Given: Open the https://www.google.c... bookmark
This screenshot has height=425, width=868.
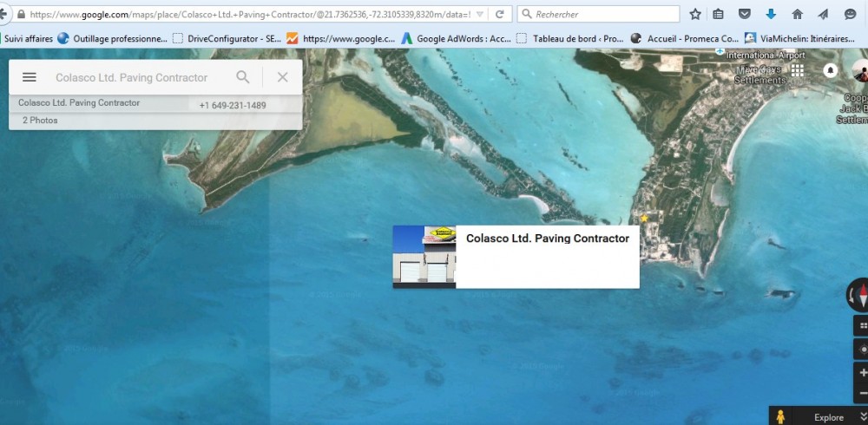Looking at the screenshot, I should coord(341,39).
